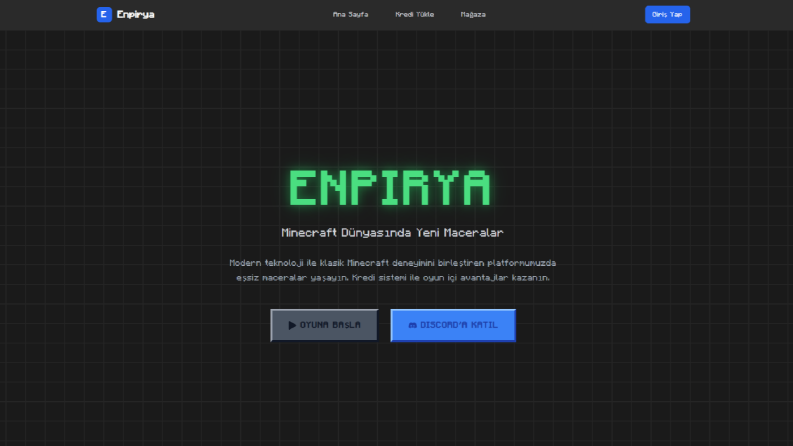This screenshot has width=793, height=446.
Task: Click the 'Modern teknoloji ile klasik Minecraft' line
Action: [x=392, y=263]
